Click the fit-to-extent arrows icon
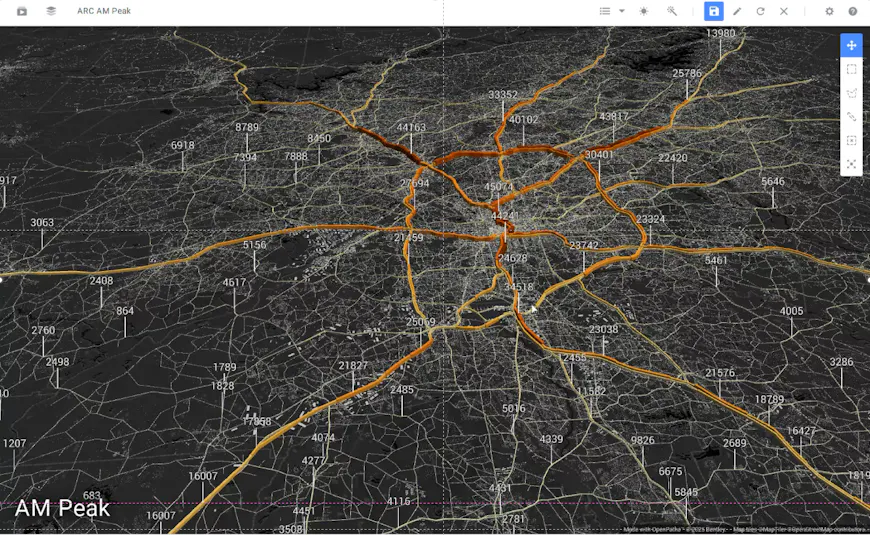 [x=851, y=164]
